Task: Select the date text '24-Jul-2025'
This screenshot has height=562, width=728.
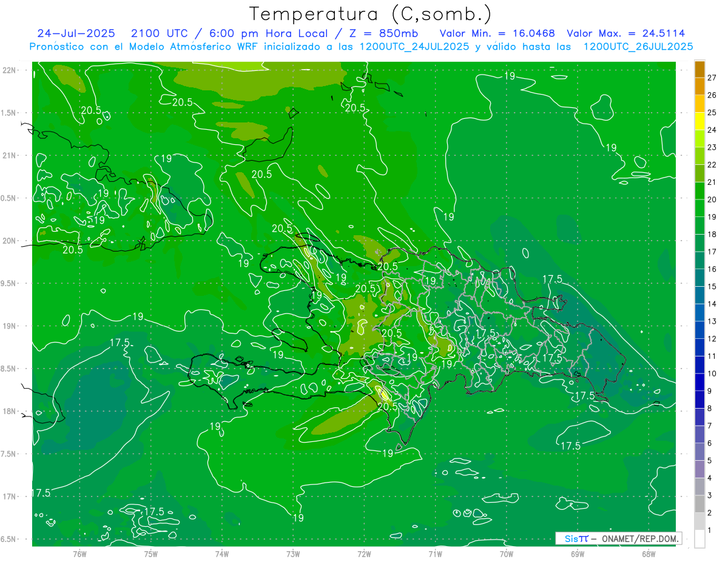Action: (76, 33)
